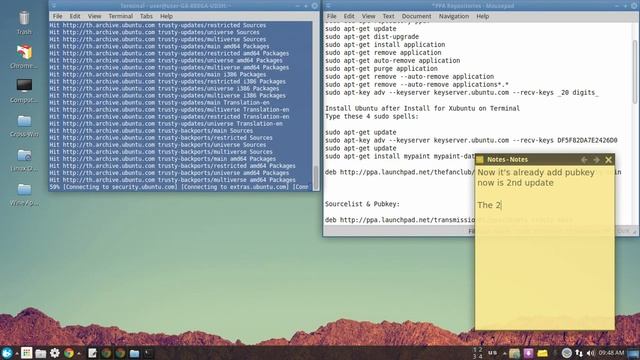The height and width of the screenshot is (360, 640).
Task: Click the workspace switcher numbers
Action: [477, 353]
